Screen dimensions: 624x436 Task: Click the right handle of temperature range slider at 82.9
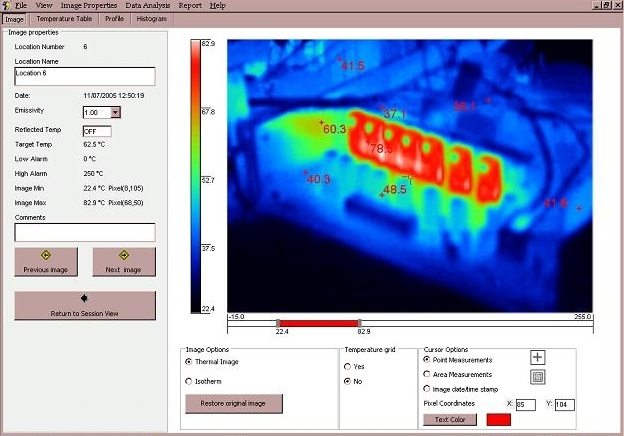tap(359, 323)
